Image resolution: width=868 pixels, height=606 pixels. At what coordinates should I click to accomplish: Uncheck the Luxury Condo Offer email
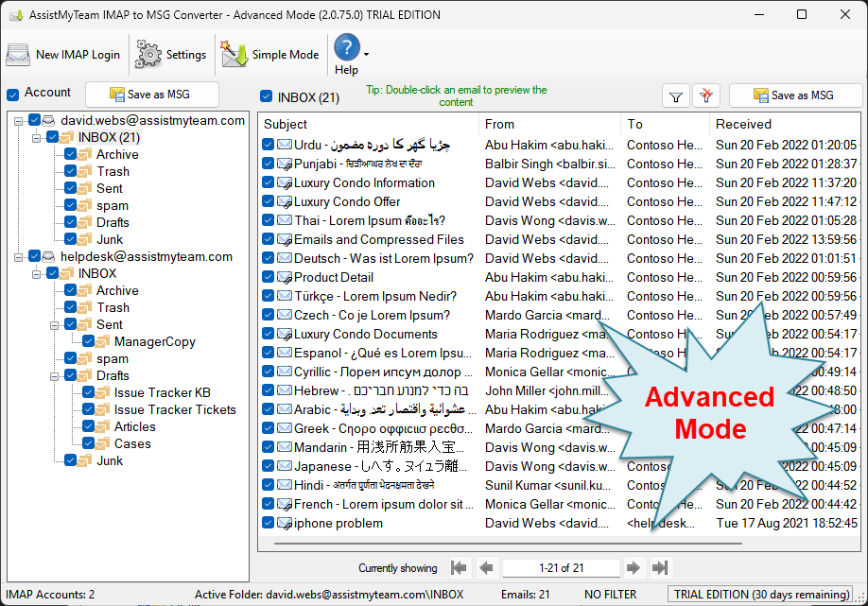(x=269, y=201)
